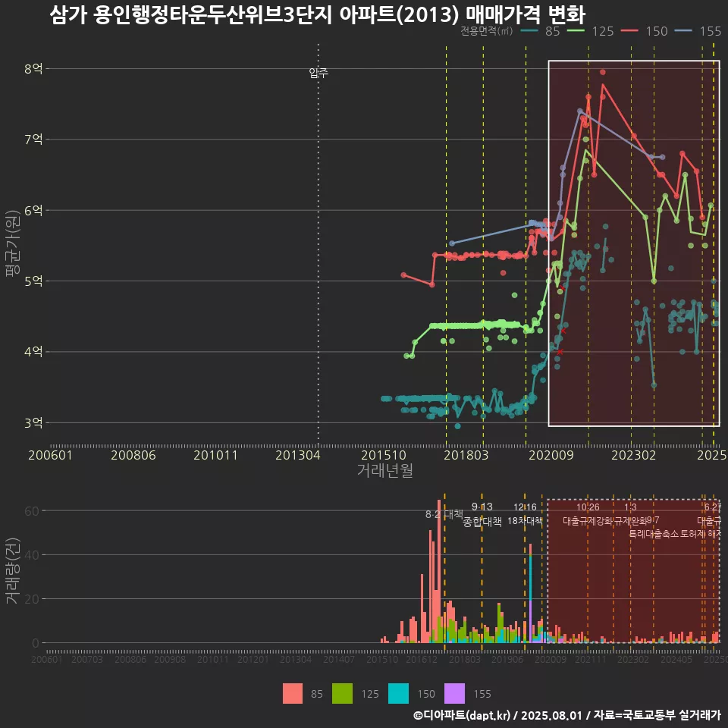Click 202009 on the price chart x-axis
Screen dimensions: 728x728
click(x=551, y=455)
